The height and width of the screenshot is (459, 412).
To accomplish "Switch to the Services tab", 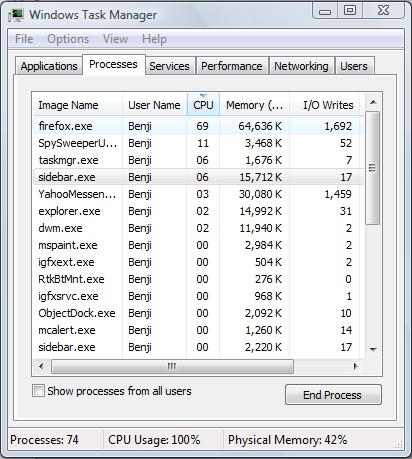I will (169, 66).
